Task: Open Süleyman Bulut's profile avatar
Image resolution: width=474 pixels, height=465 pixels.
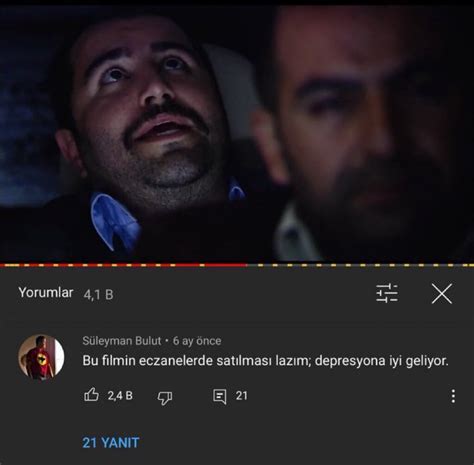Action: [41, 357]
